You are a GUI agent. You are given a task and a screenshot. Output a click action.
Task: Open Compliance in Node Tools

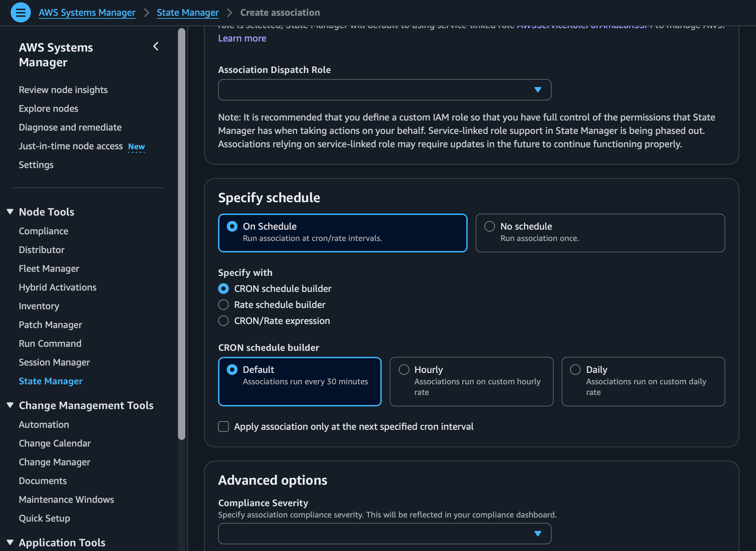43,231
